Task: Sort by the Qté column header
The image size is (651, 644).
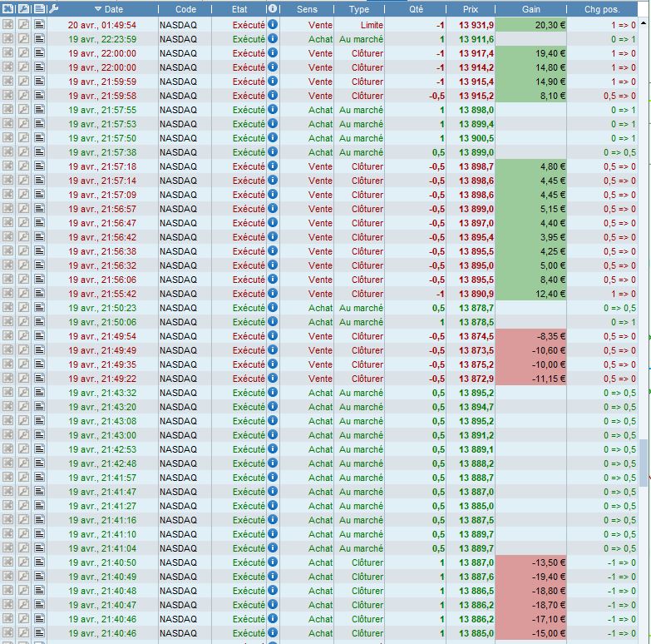Action: pos(416,8)
